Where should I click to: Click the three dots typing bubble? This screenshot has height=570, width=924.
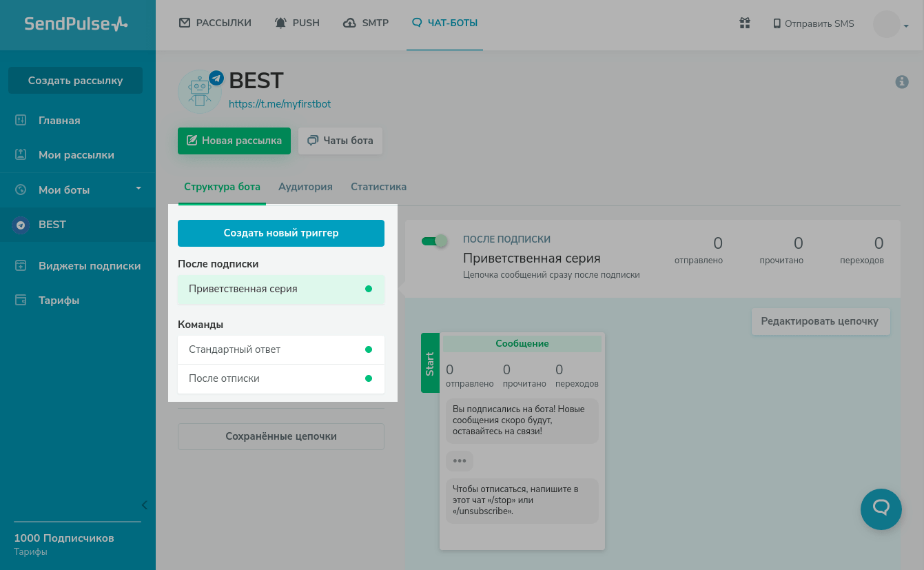460,460
